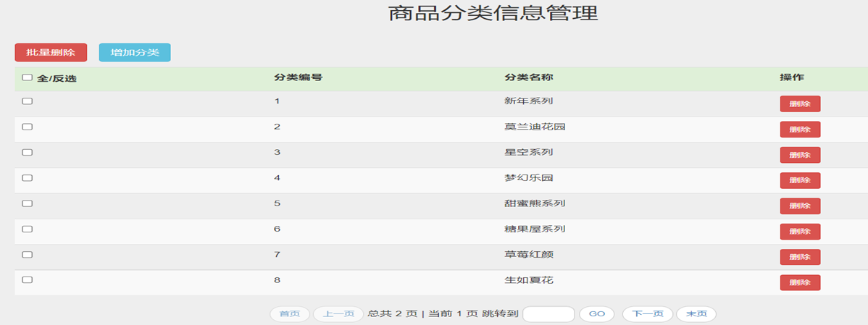Image resolution: width=868 pixels, height=325 pixels.
Task: Click the 草莓红颜 category name
Action: point(529,254)
